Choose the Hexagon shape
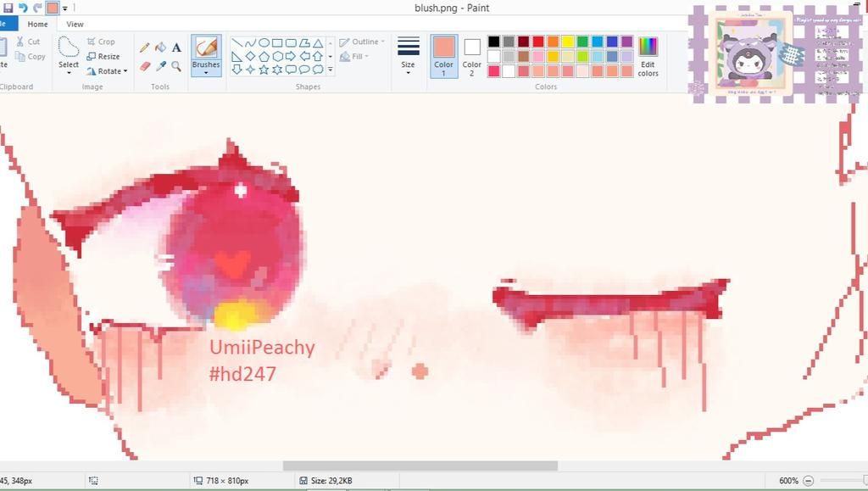The width and height of the screenshot is (868, 491). [x=277, y=56]
